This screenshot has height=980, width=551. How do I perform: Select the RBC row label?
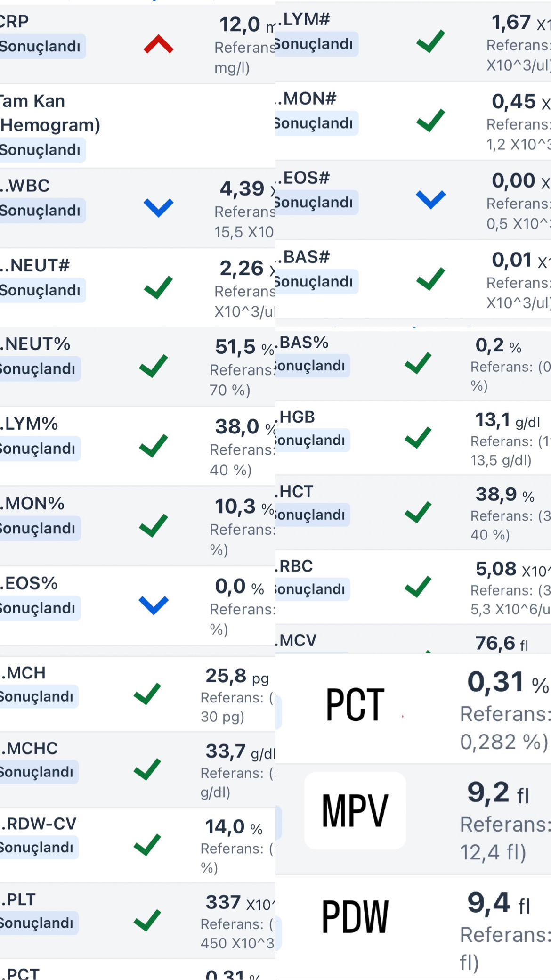(x=295, y=566)
